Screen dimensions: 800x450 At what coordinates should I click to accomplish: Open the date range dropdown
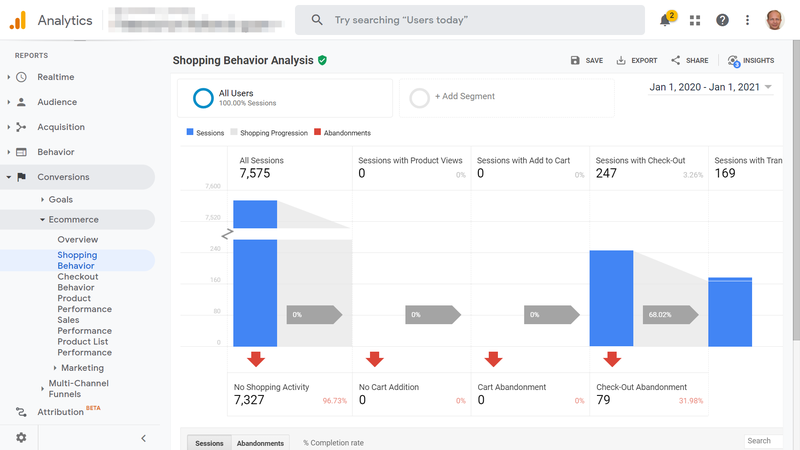[710, 87]
